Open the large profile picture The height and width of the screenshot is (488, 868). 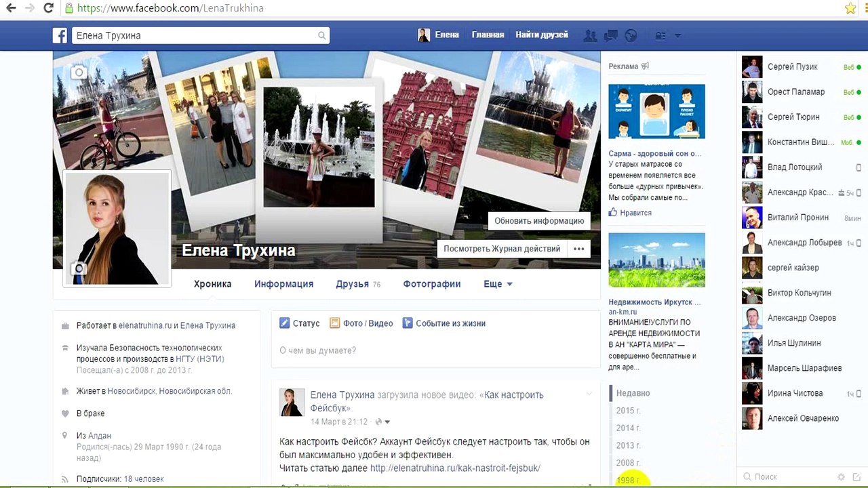pos(117,228)
